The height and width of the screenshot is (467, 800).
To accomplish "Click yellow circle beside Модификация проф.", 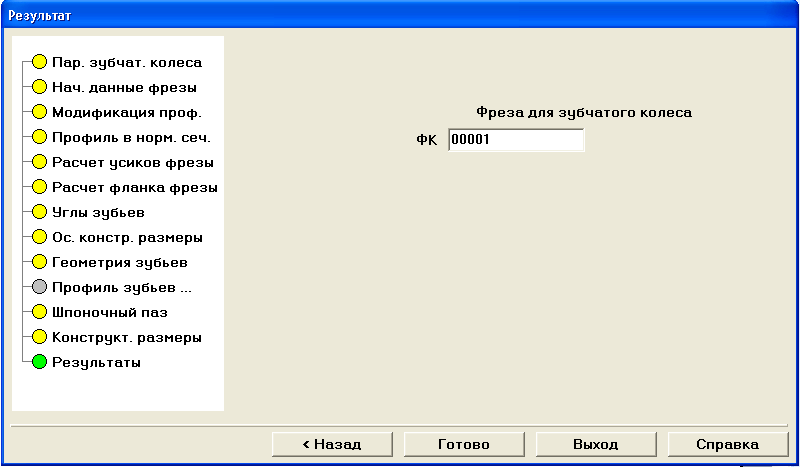I will [x=39, y=112].
